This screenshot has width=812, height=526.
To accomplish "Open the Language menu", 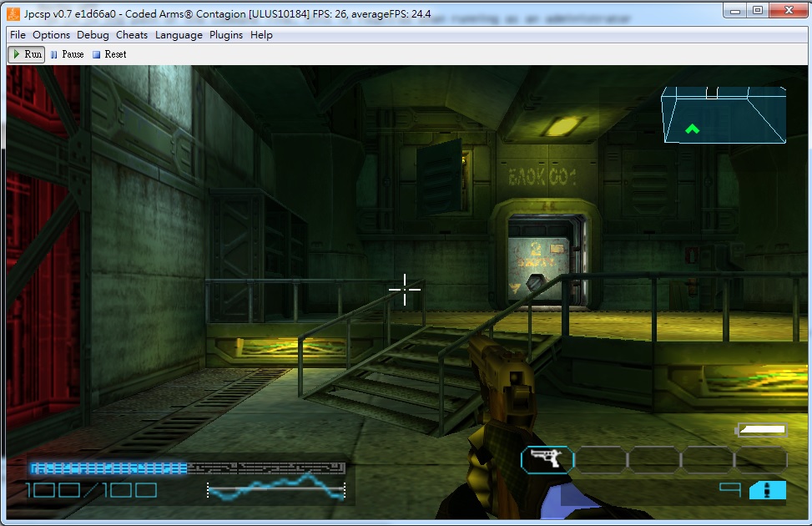I will point(179,35).
